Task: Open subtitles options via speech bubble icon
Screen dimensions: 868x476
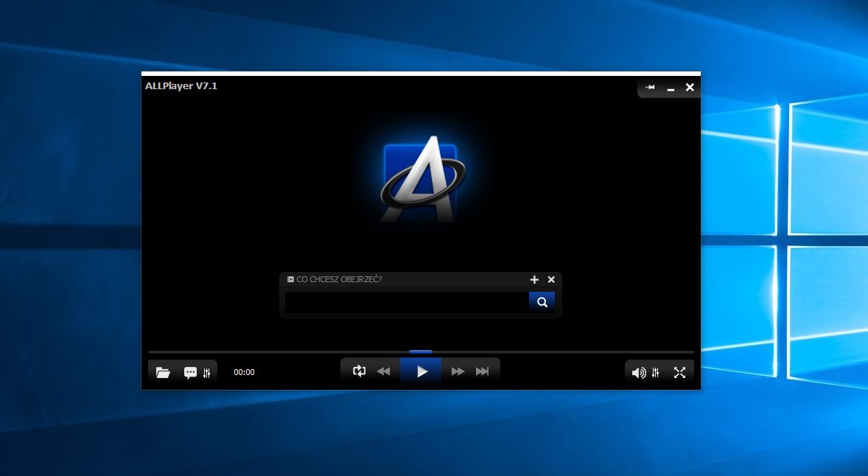Action: tap(190, 373)
